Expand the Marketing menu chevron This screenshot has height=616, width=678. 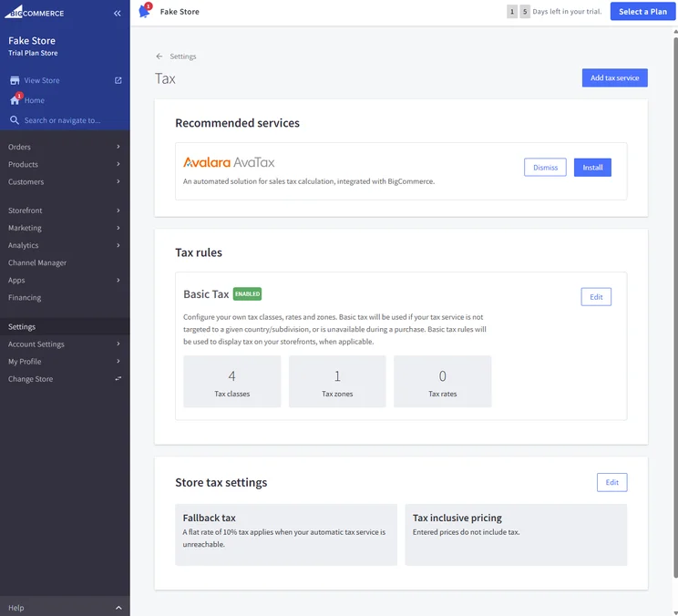tap(118, 228)
